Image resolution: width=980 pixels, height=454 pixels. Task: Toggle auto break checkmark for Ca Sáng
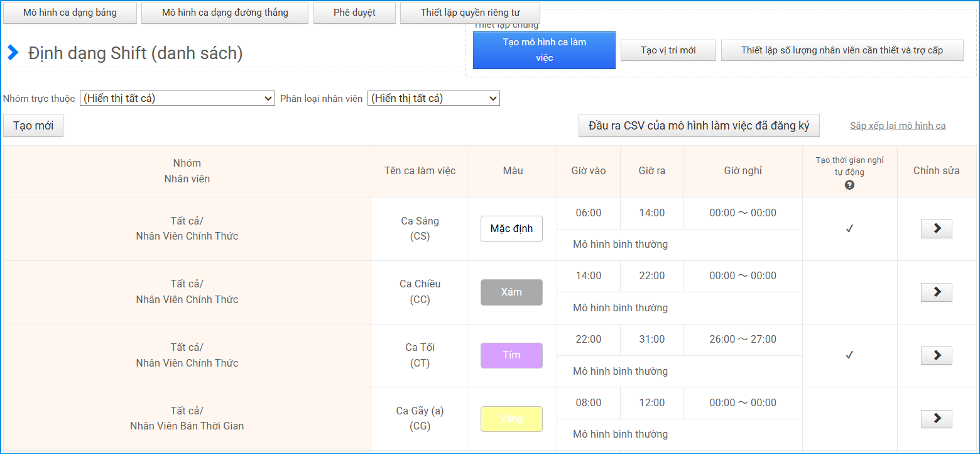pos(849,229)
